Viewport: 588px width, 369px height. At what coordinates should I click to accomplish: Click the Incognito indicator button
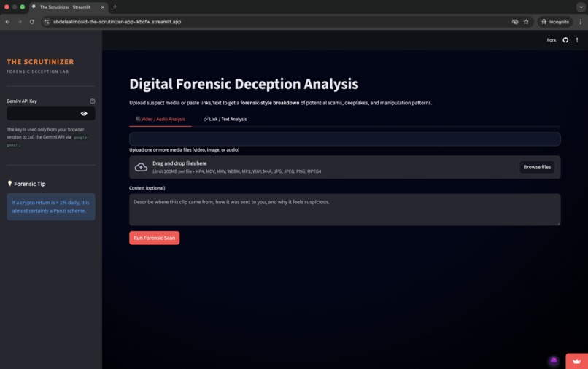[555, 22]
